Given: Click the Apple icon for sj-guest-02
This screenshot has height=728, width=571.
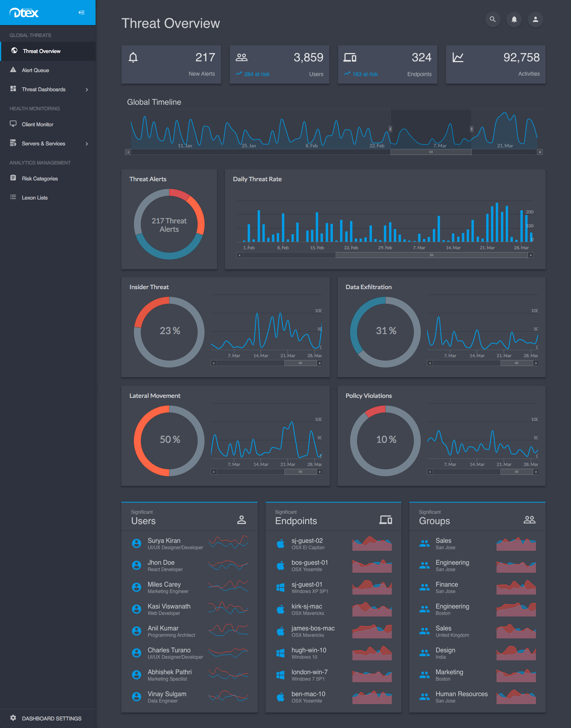Looking at the screenshot, I should 281,544.
